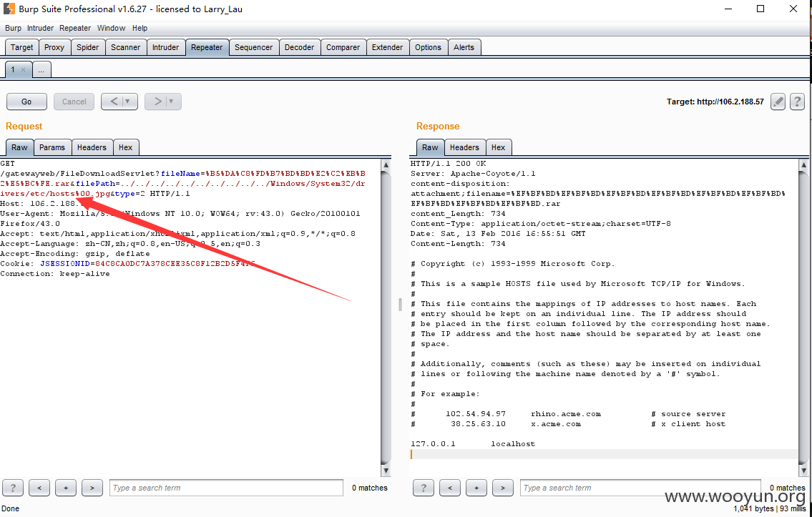Click the "Content-Length: 734" response header
This screenshot has height=517, width=812.
pyautogui.click(x=458, y=244)
